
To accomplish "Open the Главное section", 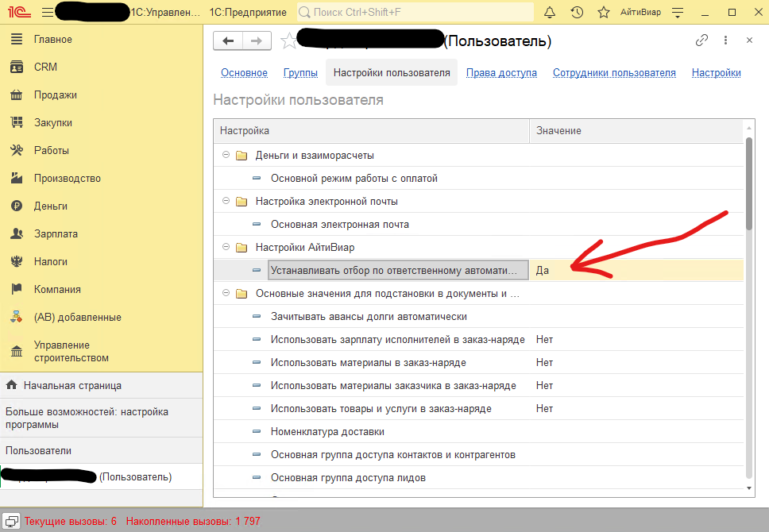I will tap(53, 39).
